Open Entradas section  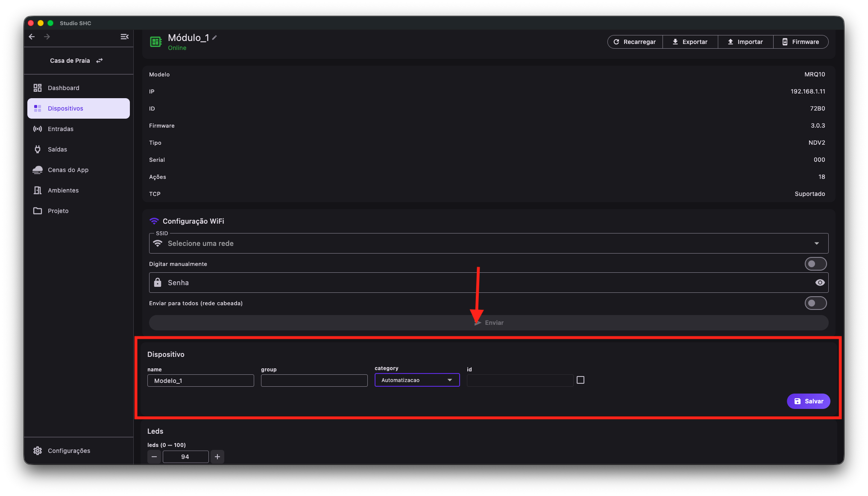click(x=79, y=129)
